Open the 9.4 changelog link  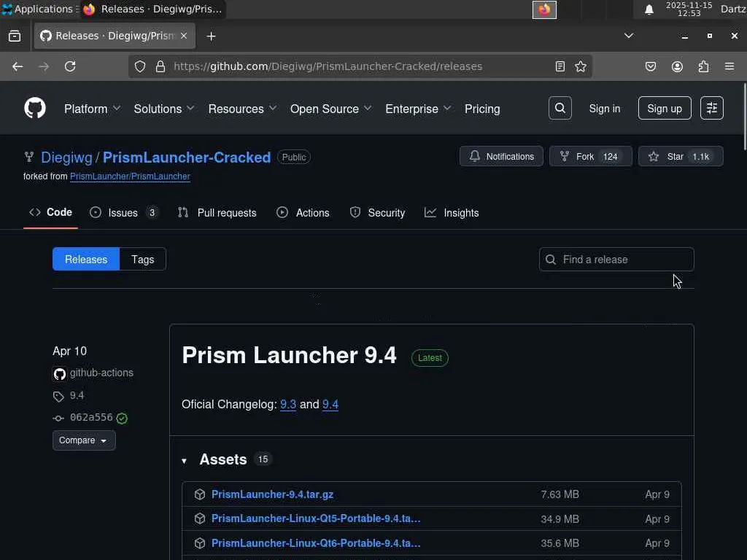(330, 404)
